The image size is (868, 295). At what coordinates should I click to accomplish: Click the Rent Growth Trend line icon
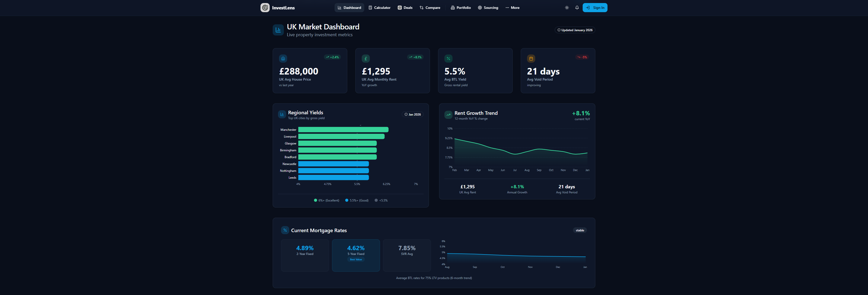point(448,115)
